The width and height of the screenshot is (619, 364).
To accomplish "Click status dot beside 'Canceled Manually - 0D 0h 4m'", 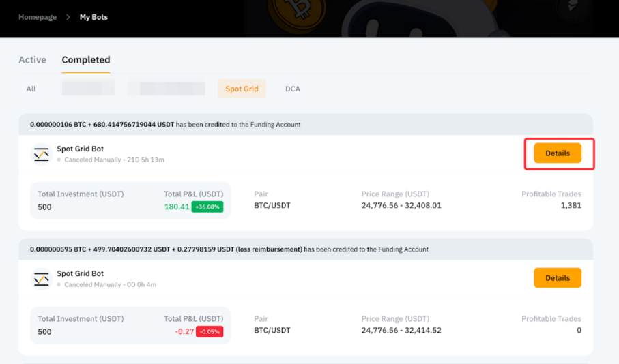I will (x=59, y=285).
